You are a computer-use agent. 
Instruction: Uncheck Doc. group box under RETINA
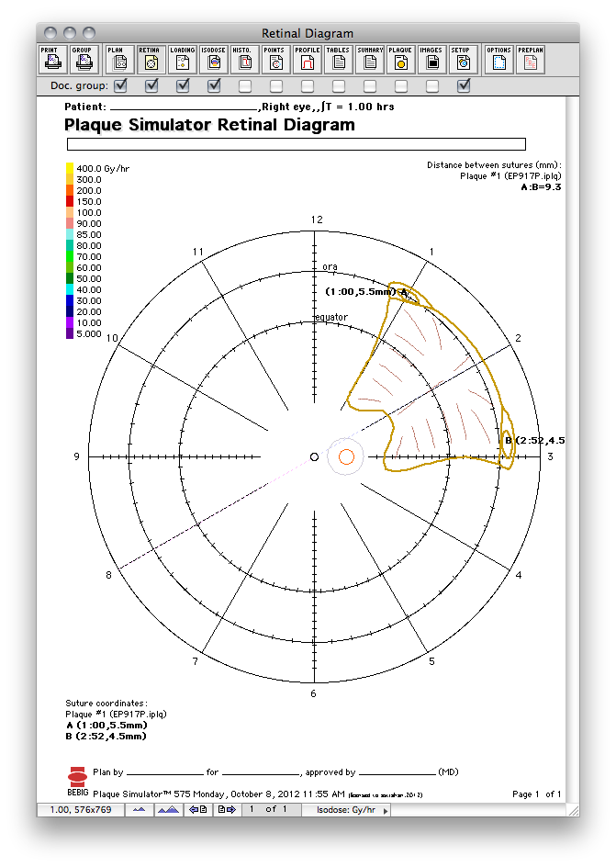coord(151,85)
